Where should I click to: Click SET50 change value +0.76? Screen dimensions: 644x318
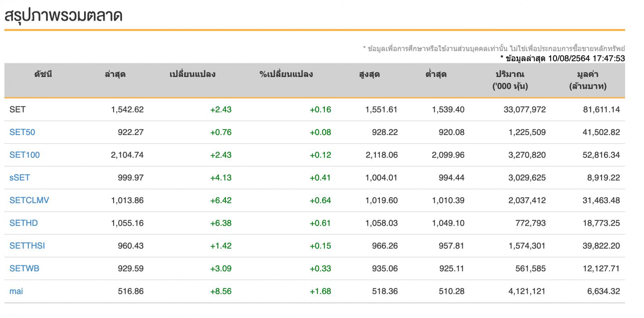[221, 132]
